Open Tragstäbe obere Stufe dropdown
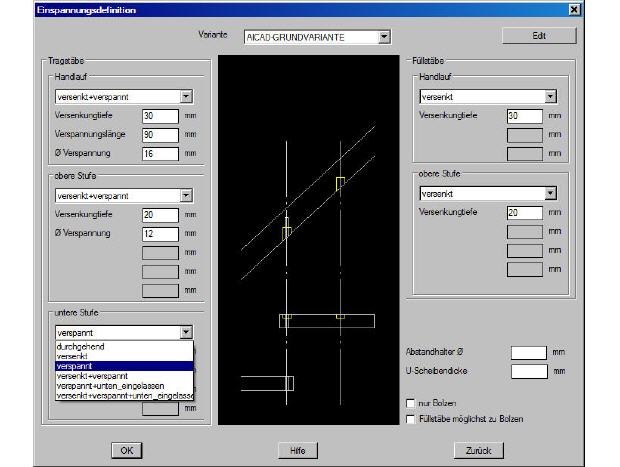The height and width of the screenshot is (467, 620). coord(186,196)
